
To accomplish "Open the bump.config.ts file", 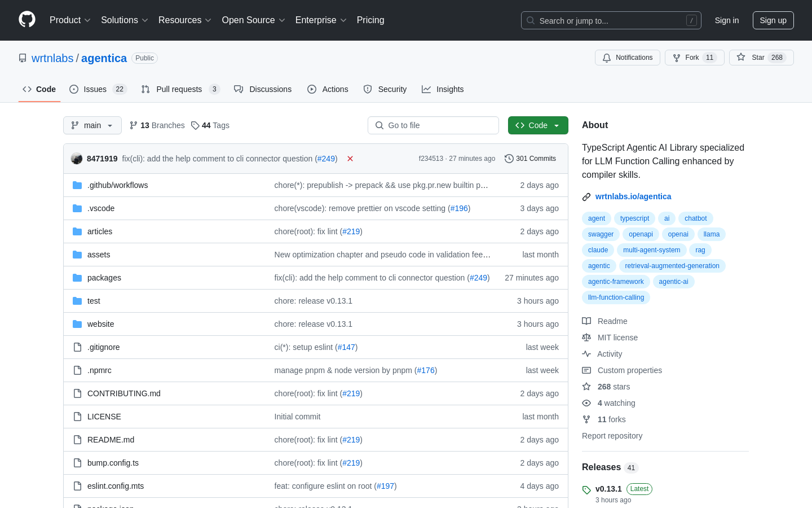I will [113, 463].
